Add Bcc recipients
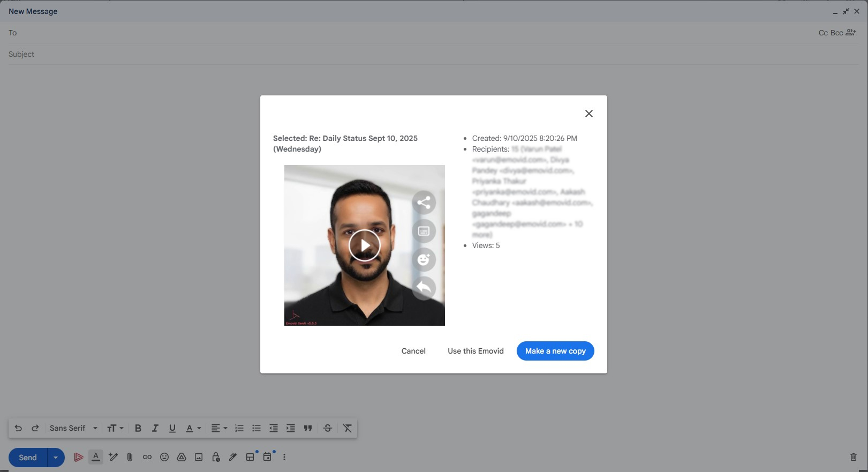The height and width of the screenshot is (472, 868). tap(837, 33)
